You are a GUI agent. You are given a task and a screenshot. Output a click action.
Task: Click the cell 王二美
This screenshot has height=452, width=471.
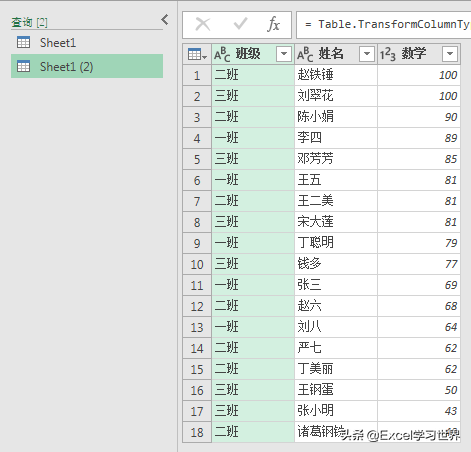click(x=336, y=201)
